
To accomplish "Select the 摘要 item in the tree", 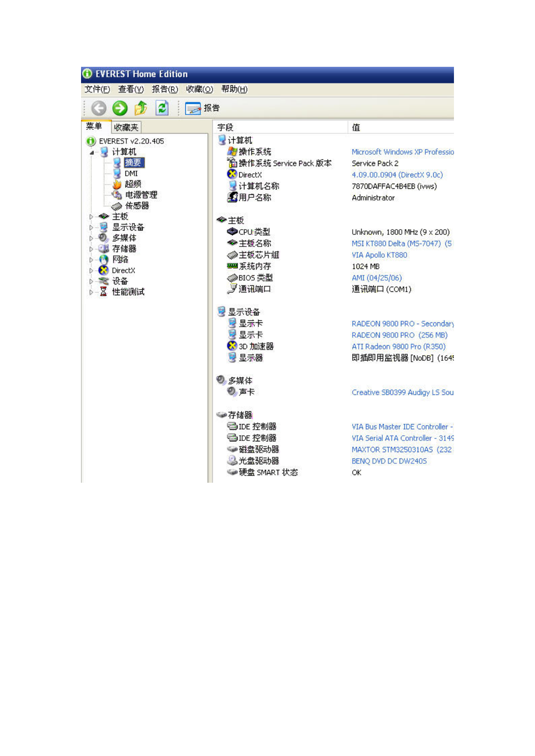I will (x=134, y=162).
